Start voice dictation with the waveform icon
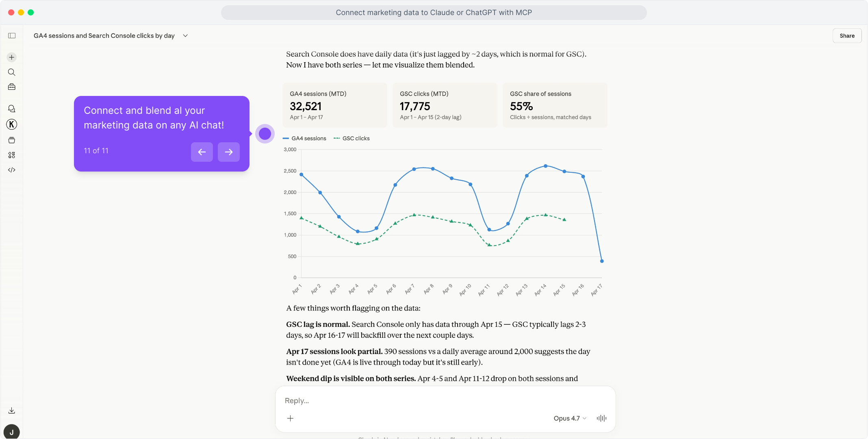 [601, 418]
